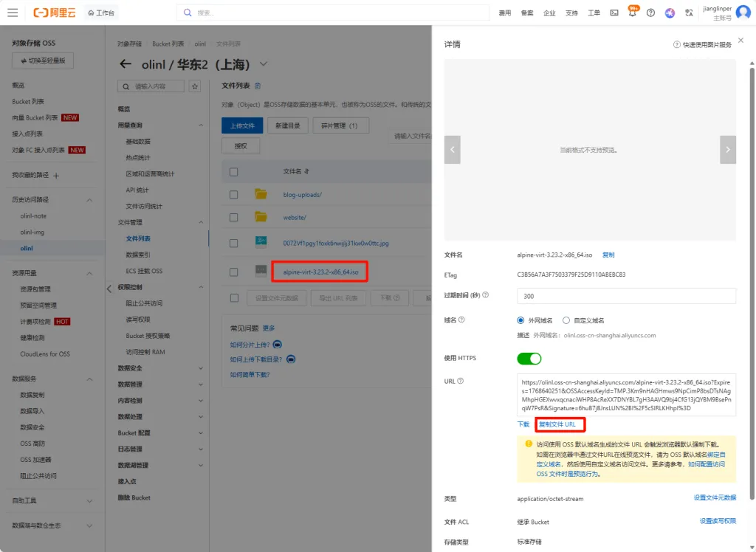
Task: Expand the 数据安全 sidebar section
Action: point(202,368)
